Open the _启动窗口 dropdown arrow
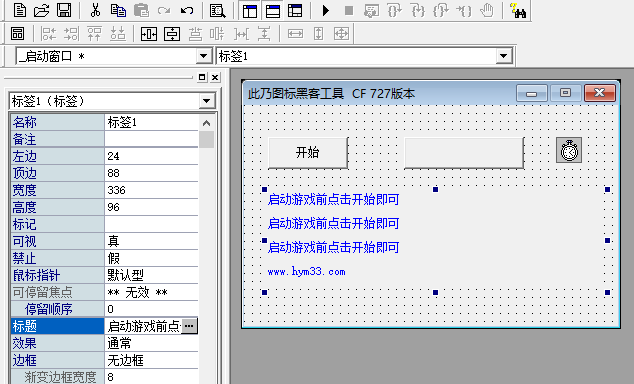Screen dimensions: 634x384 203,56
